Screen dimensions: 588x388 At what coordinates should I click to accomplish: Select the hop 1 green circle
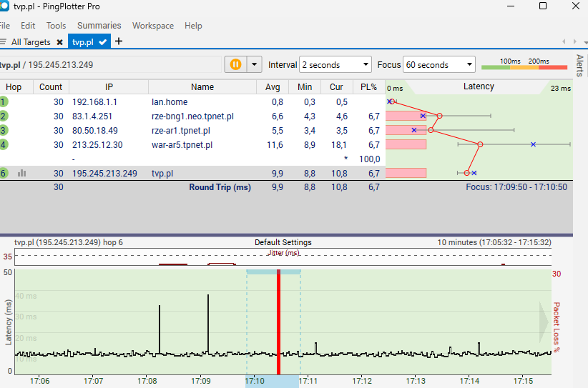click(x=4, y=102)
